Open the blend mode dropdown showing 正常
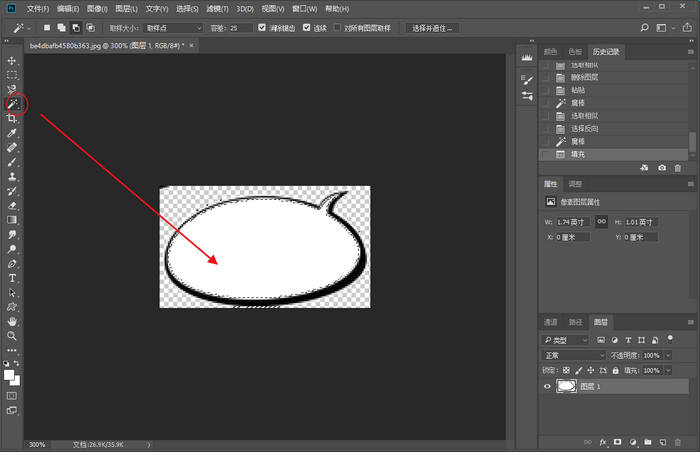 coord(573,355)
